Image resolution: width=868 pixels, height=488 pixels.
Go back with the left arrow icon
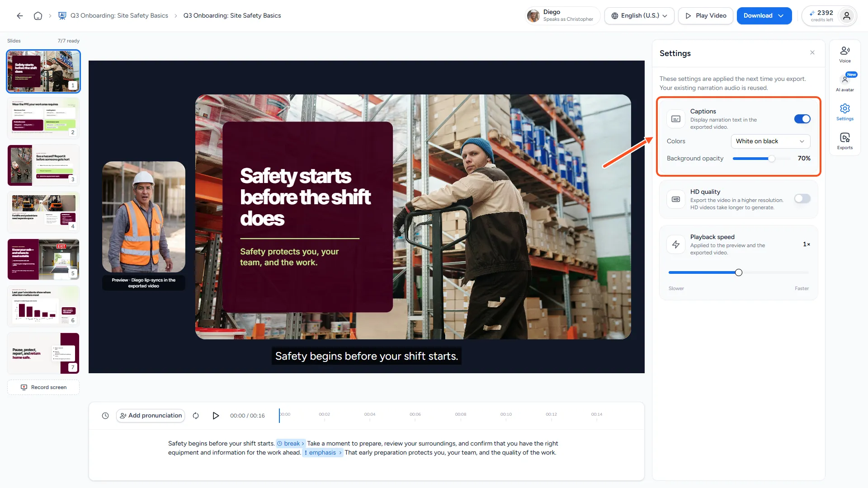tap(20, 16)
